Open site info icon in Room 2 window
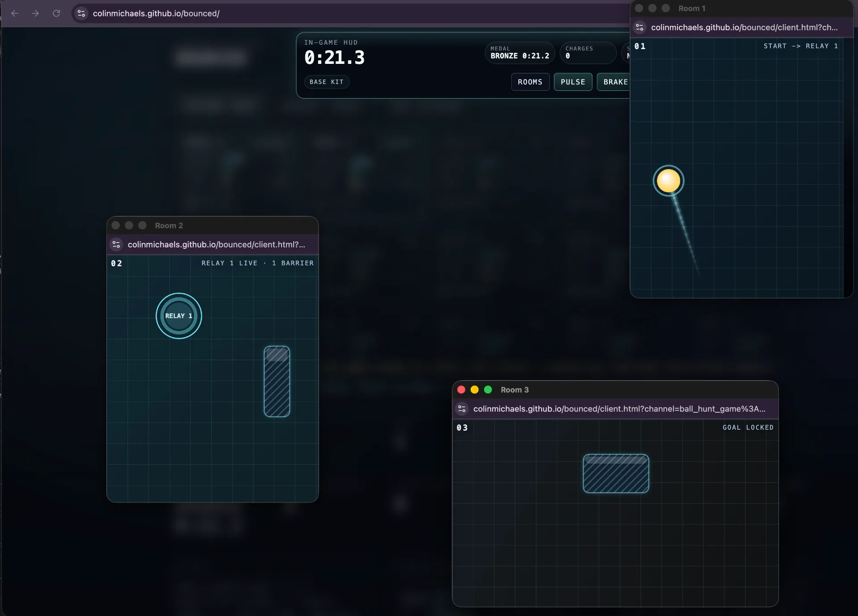 pos(117,244)
